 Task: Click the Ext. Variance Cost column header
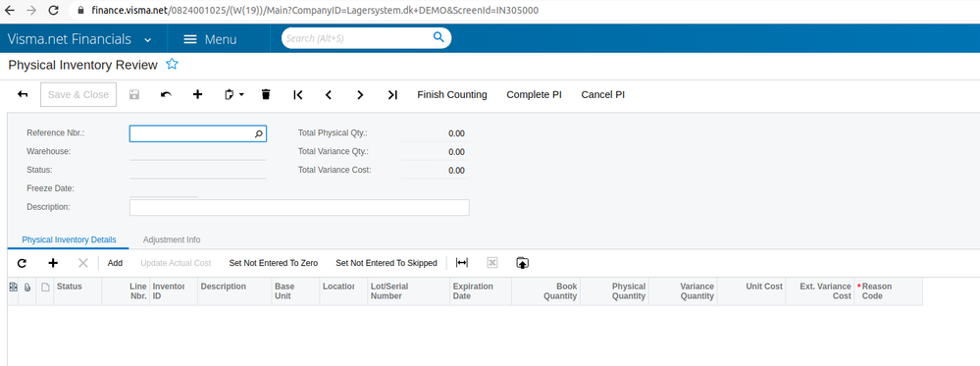pyautogui.click(x=820, y=291)
